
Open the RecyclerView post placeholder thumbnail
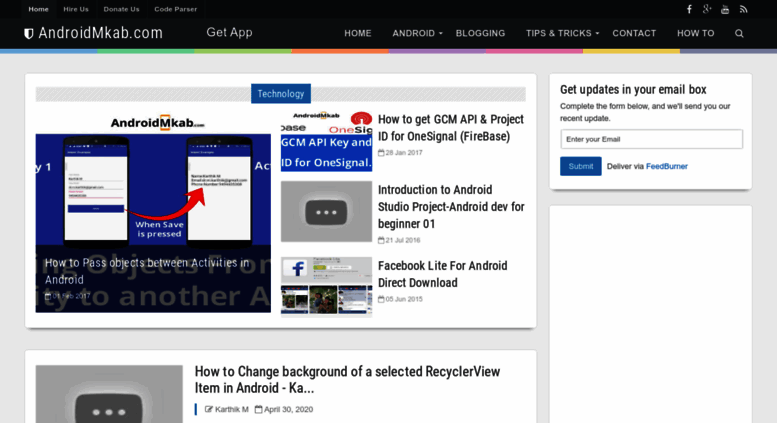point(109,394)
